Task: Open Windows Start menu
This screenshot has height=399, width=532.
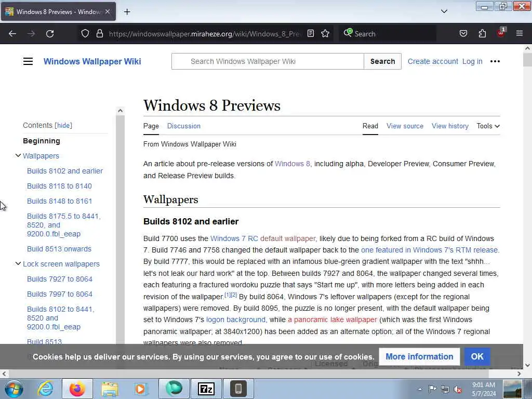Action: pyautogui.click(x=14, y=389)
